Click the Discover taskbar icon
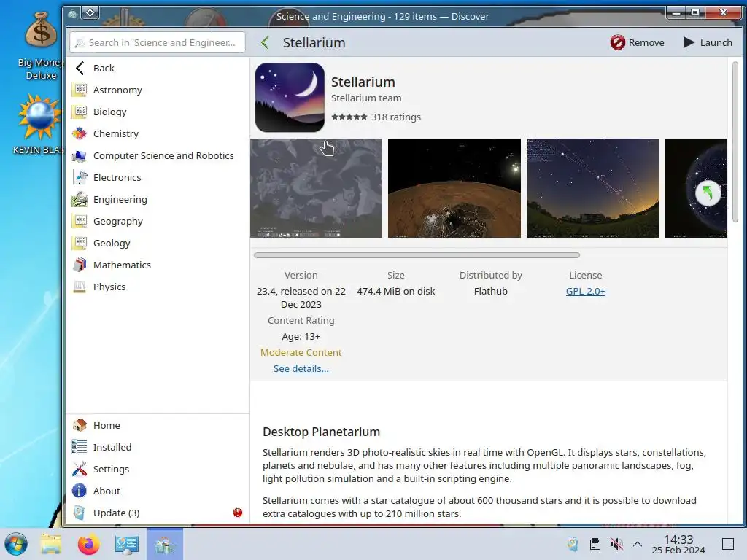 click(x=165, y=544)
